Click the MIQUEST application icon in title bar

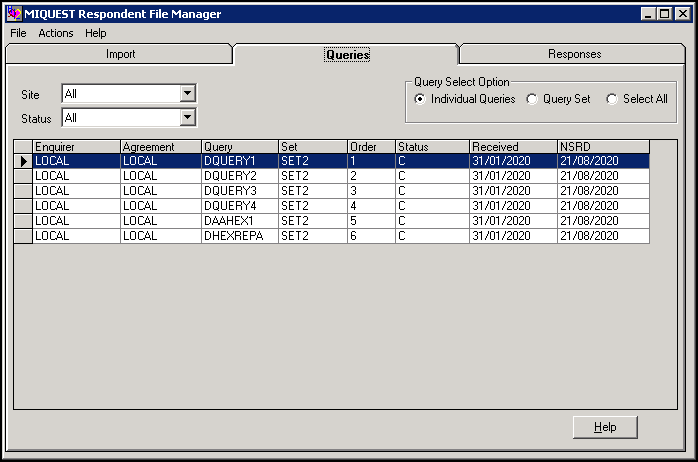[x=14, y=14]
